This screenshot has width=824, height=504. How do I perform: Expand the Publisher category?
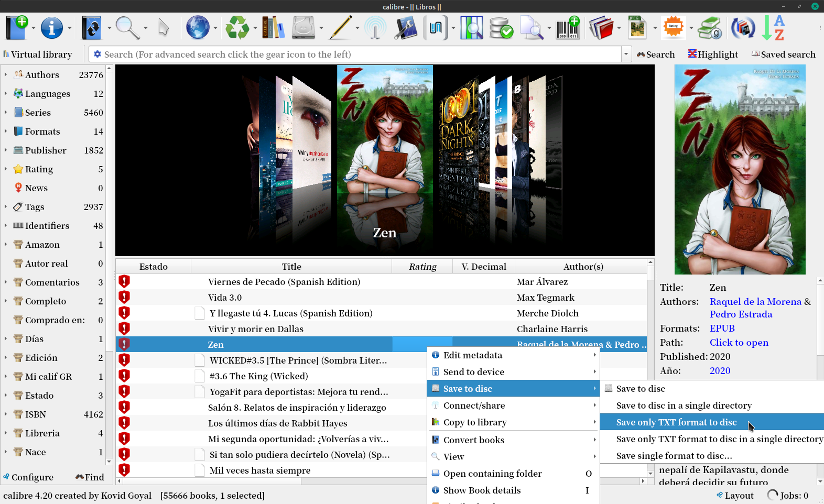pyautogui.click(x=6, y=150)
